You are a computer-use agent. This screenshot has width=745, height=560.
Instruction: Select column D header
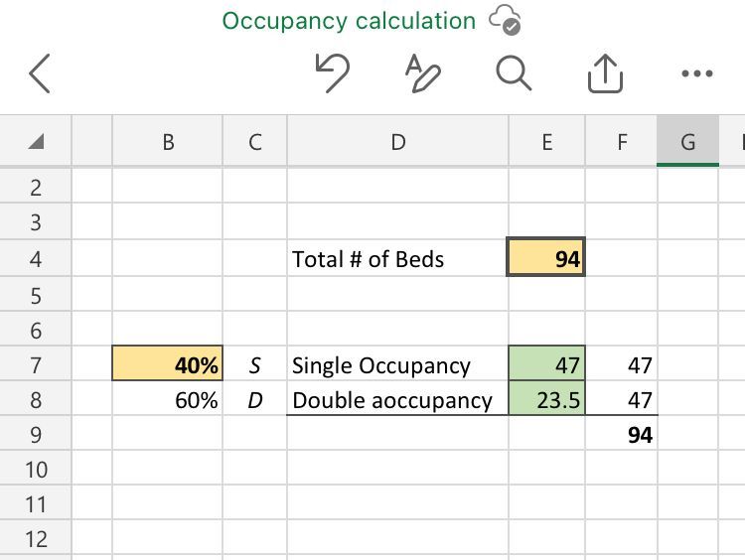(397, 142)
